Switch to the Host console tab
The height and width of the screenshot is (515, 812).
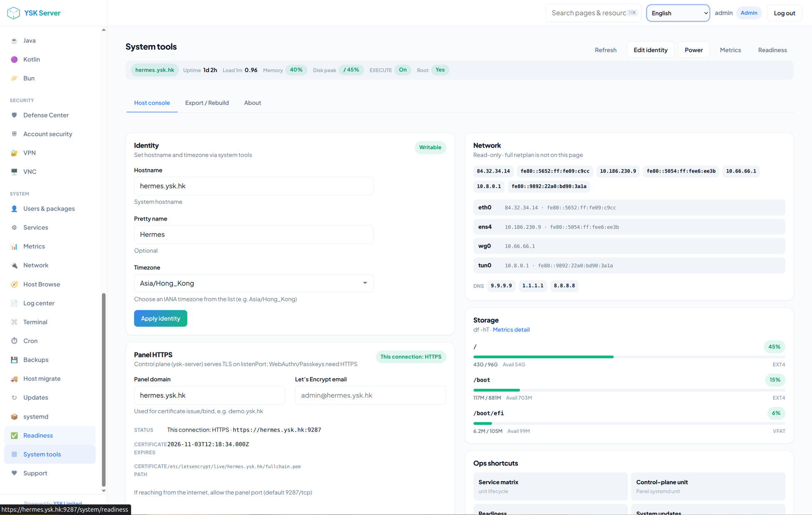coord(152,103)
